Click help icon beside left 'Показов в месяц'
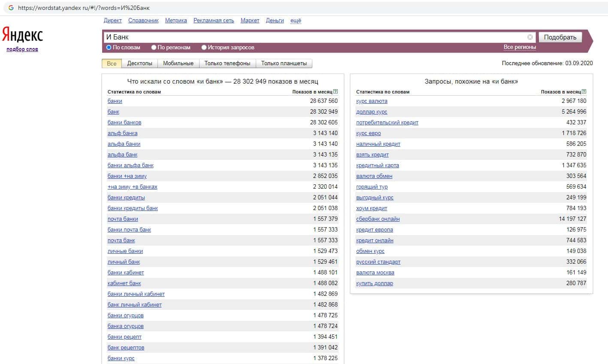The height and width of the screenshot is (364, 608). pos(336,92)
